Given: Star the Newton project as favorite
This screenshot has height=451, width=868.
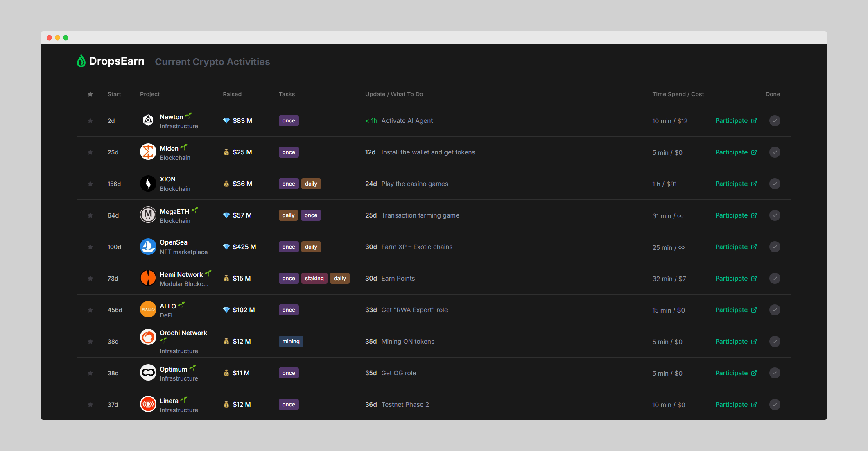Looking at the screenshot, I should [x=90, y=121].
